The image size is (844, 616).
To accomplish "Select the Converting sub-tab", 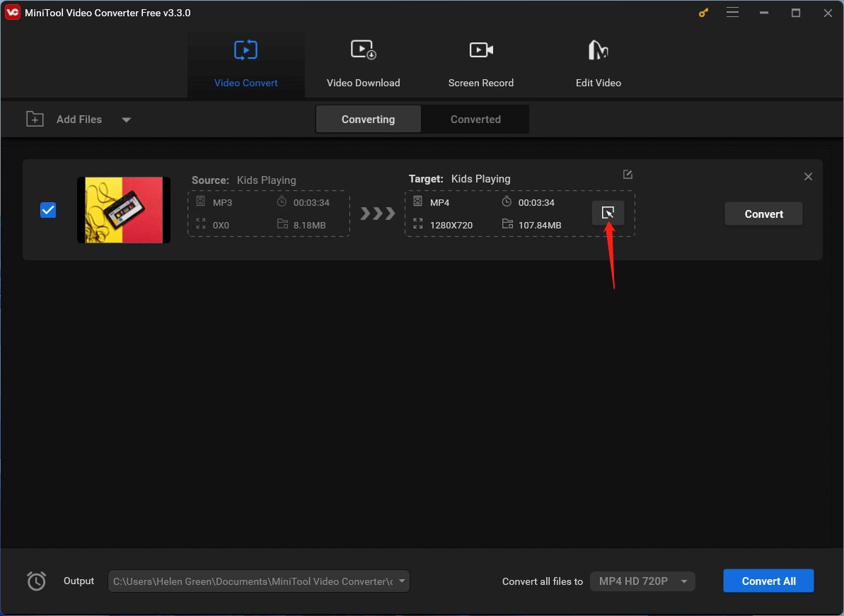I will [368, 120].
